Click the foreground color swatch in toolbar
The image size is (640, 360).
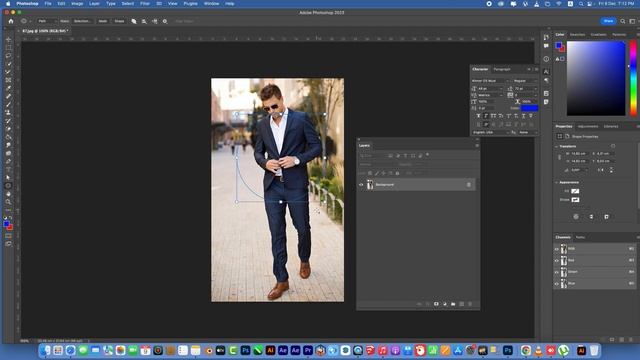(x=6, y=224)
